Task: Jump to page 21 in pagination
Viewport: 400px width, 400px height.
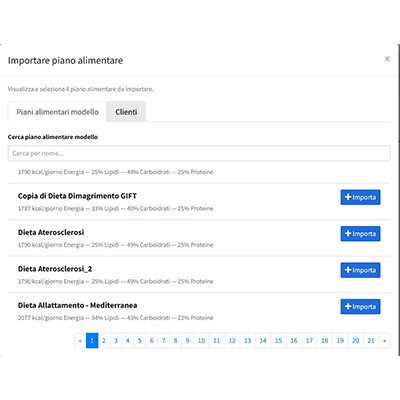Action: coord(371,341)
